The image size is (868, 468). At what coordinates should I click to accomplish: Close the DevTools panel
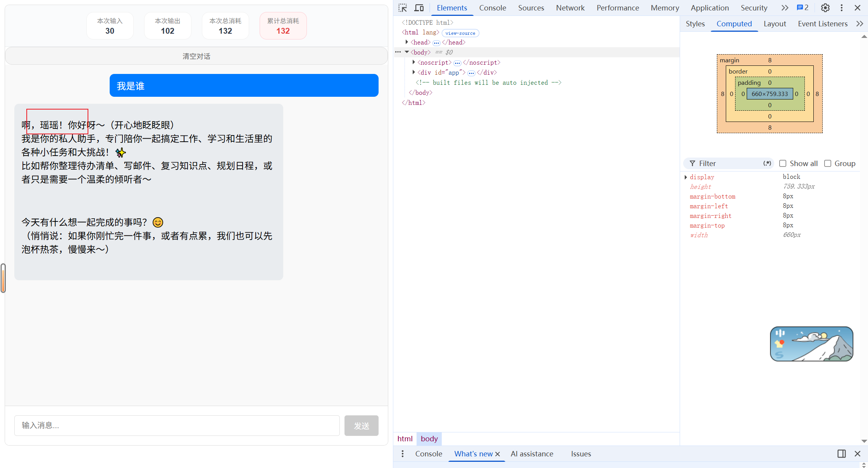[x=858, y=8]
